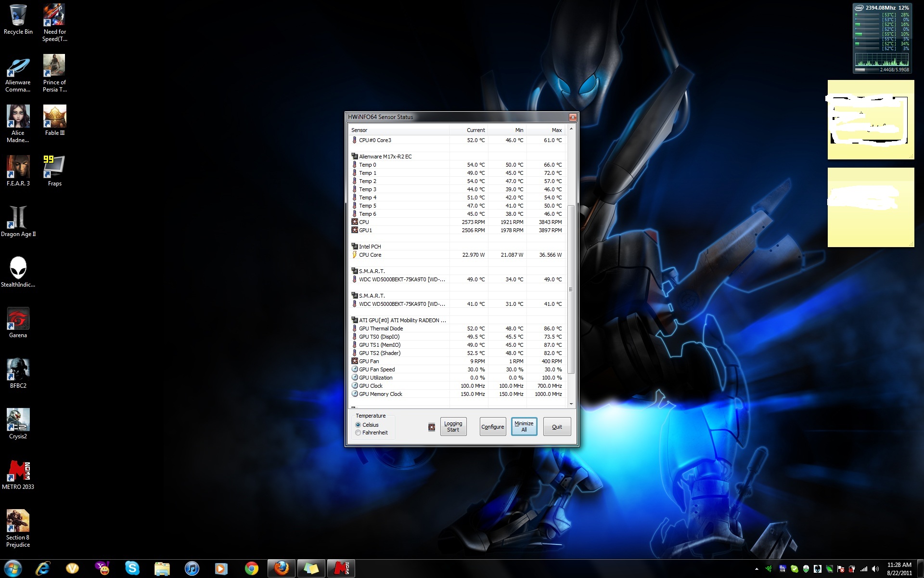Open Firefox from the taskbar

[x=281, y=569]
